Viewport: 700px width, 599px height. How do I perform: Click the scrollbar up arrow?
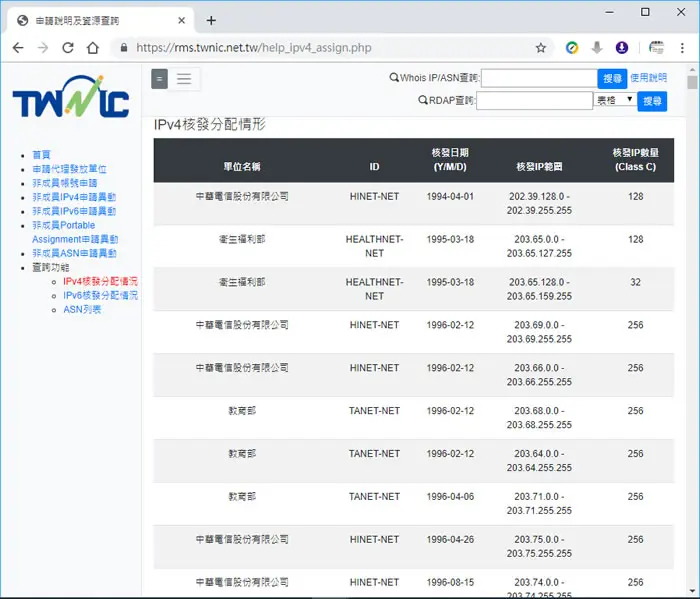(692, 70)
